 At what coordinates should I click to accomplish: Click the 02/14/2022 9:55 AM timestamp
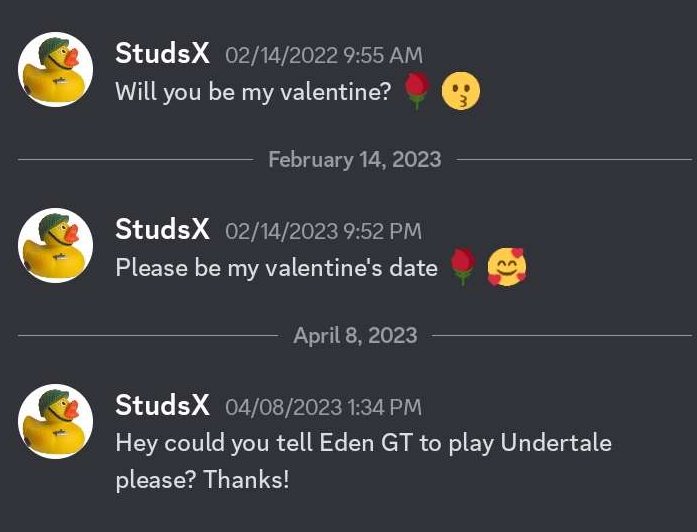click(x=324, y=56)
